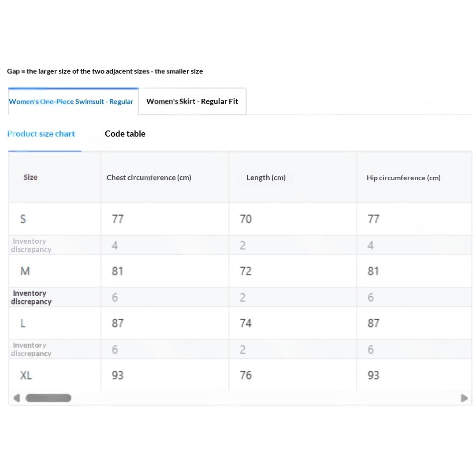Image resolution: width=476 pixels, height=476 pixels.
Task: Select the S size row label
Action: 23,219
